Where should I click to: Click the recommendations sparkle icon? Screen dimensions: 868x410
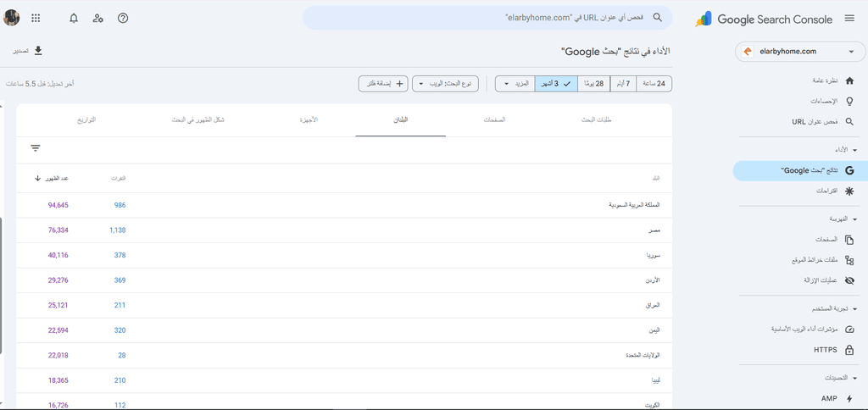coord(849,191)
